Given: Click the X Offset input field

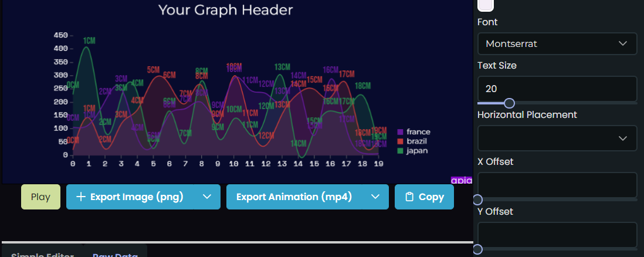Looking at the screenshot, I should (x=557, y=185).
